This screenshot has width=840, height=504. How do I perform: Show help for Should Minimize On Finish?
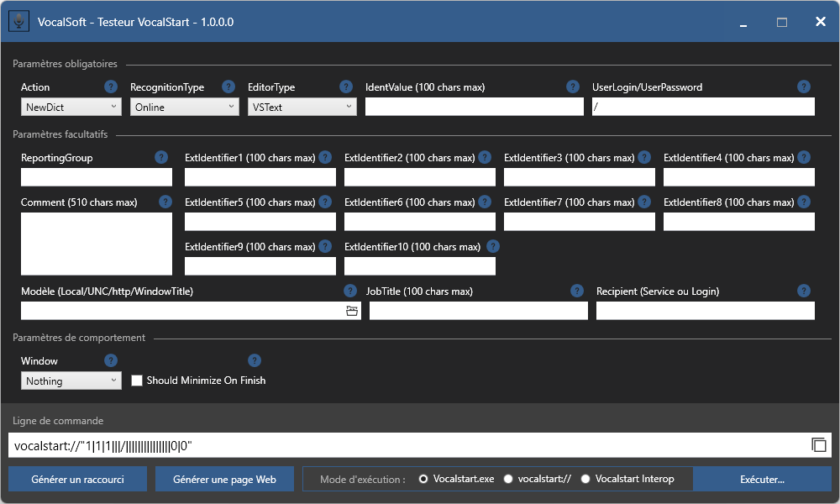click(255, 360)
